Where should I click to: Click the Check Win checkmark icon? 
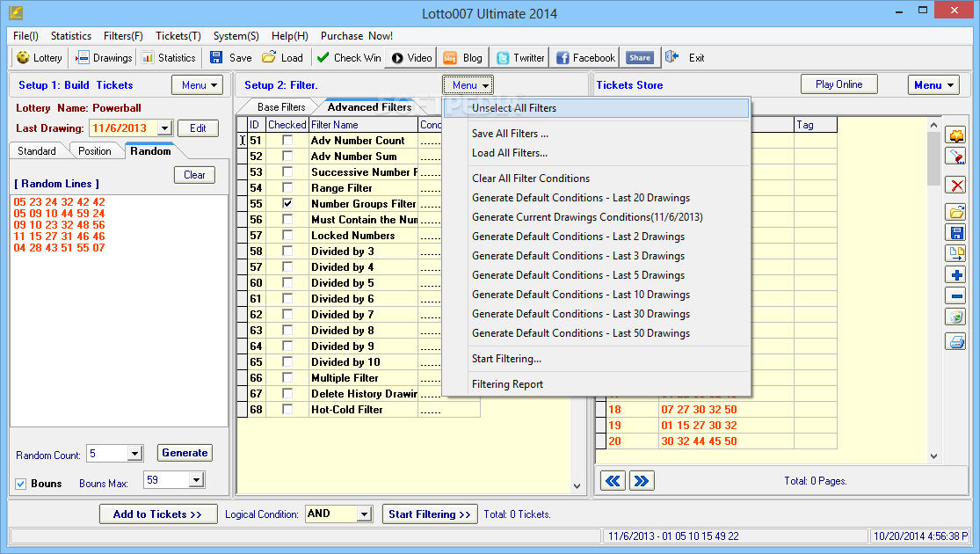[323, 57]
